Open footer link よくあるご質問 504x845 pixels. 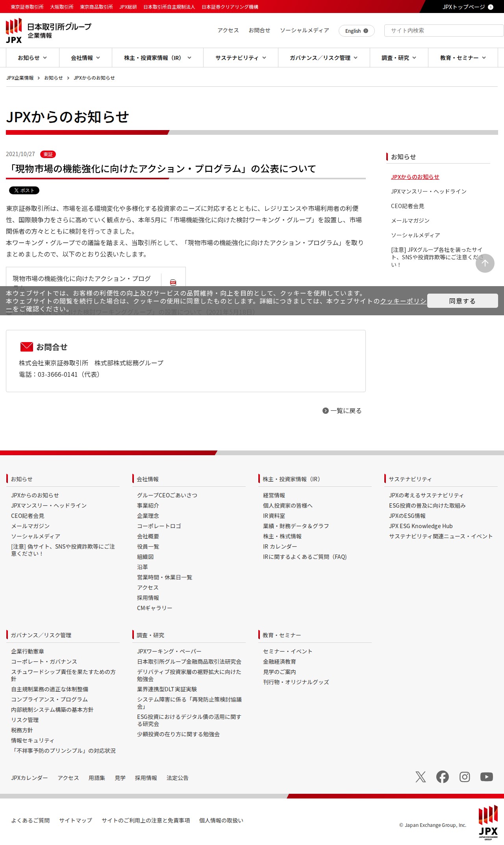[30, 821]
